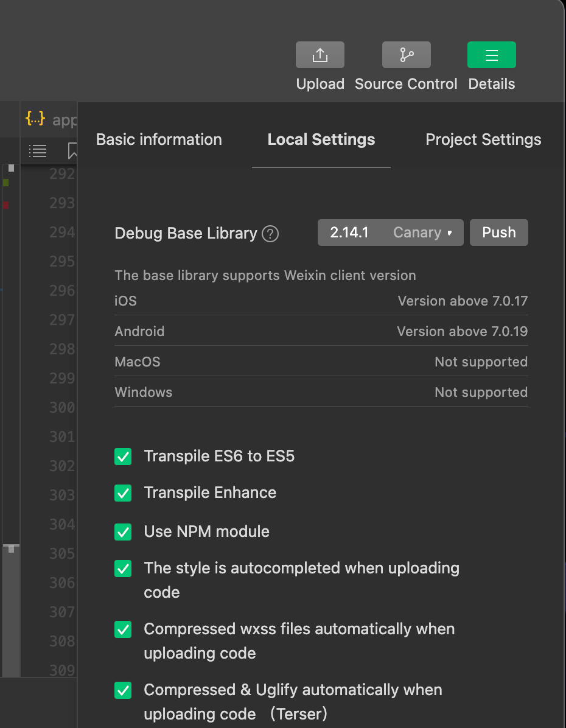Image resolution: width=566 pixels, height=728 pixels.
Task: Toggle Compressed & Uglify (Terser) checkbox
Action: click(123, 690)
